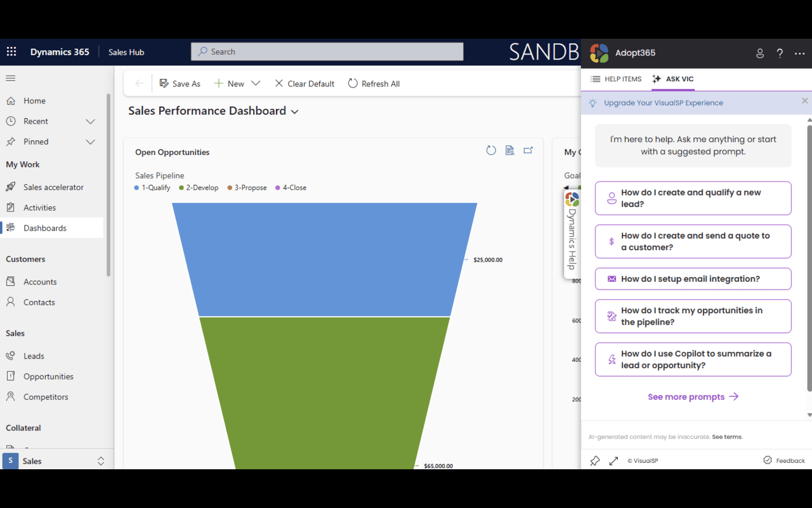Open the Adopt365 user profile icon

coord(760,53)
